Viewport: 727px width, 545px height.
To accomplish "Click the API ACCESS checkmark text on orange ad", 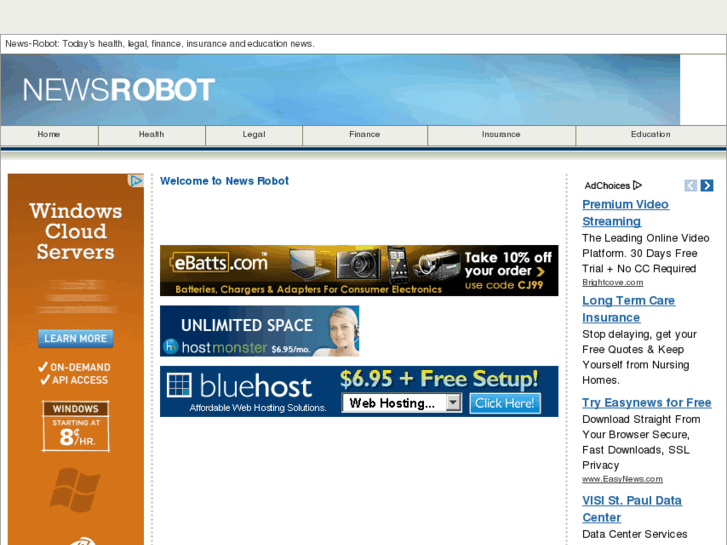I will [x=74, y=380].
